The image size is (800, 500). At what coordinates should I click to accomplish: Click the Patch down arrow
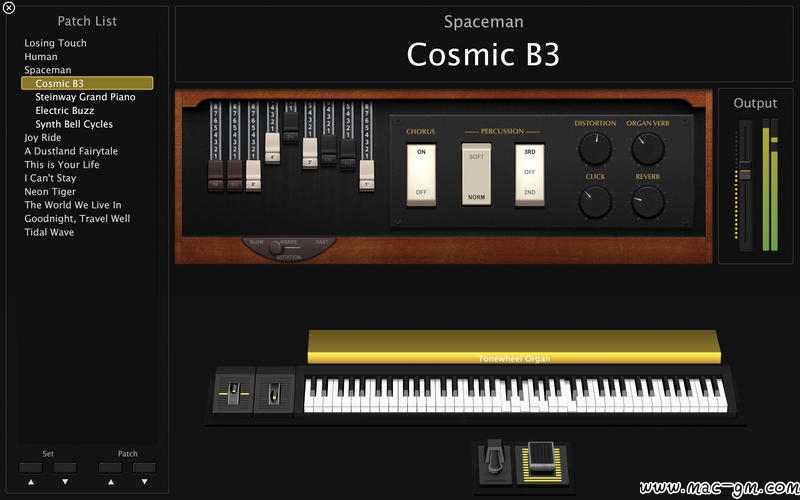(x=144, y=482)
